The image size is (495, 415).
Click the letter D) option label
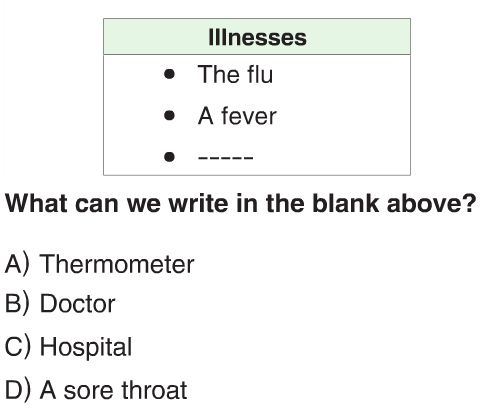17,390
